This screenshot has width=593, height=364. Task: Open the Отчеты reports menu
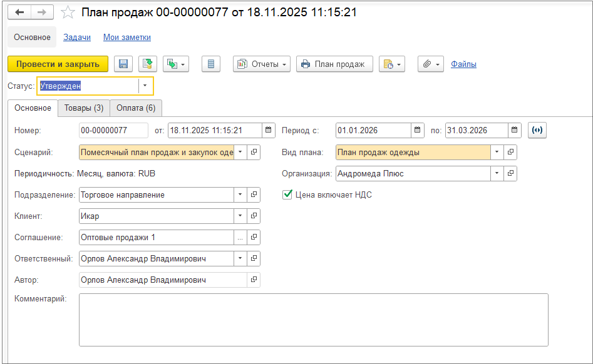point(262,64)
